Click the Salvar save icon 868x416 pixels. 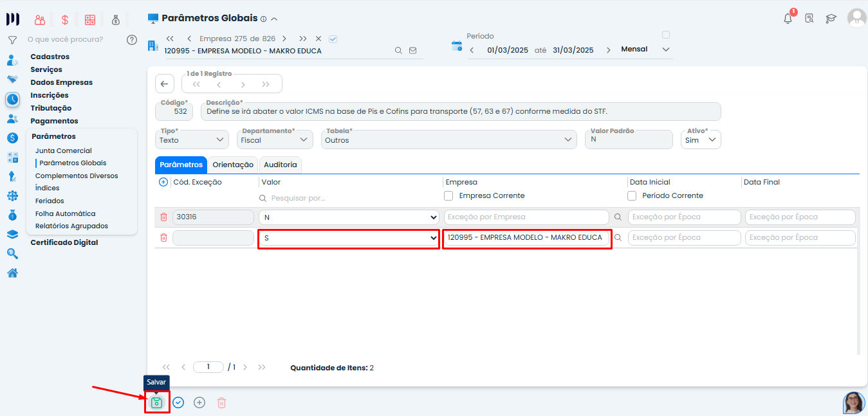[156, 402]
